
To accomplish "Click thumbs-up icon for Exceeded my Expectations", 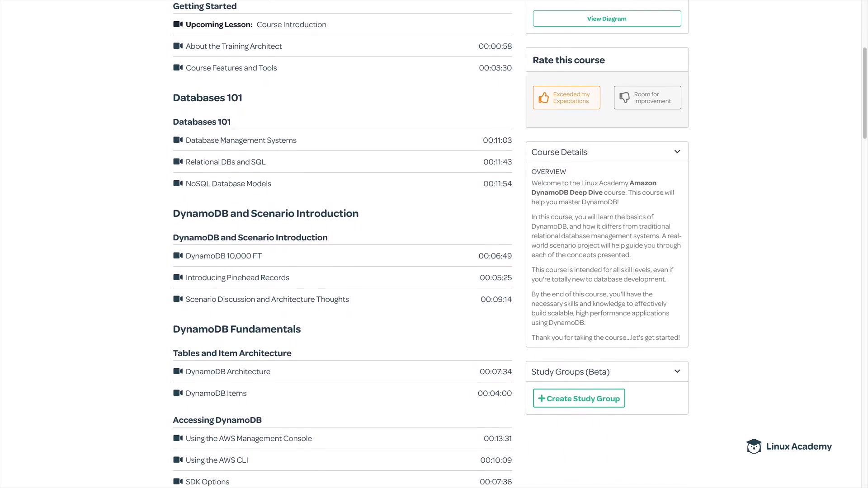I will point(543,98).
